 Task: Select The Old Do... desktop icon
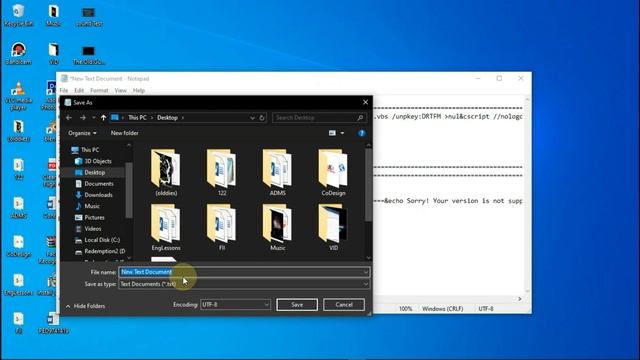(x=89, y=55)
